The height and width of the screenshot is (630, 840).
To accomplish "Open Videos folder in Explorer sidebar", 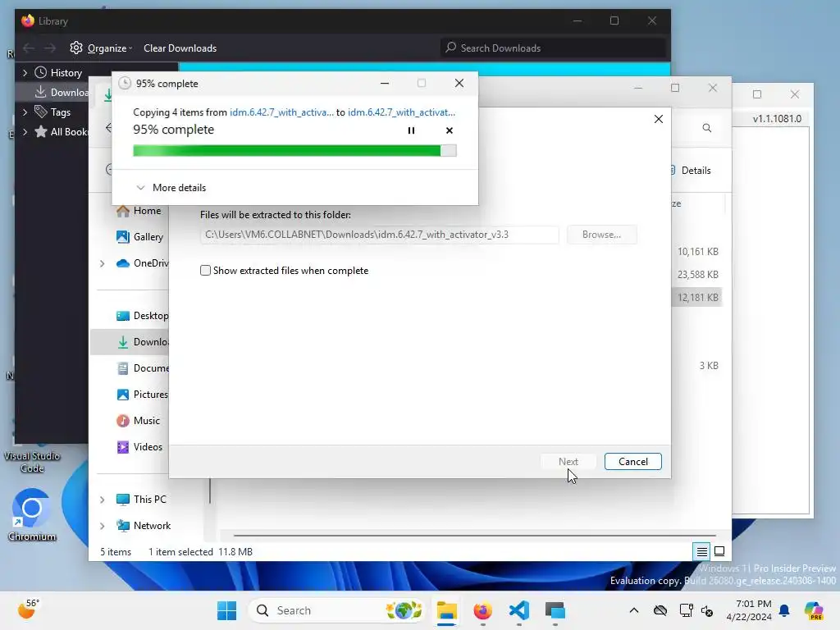I will point(139,447).
